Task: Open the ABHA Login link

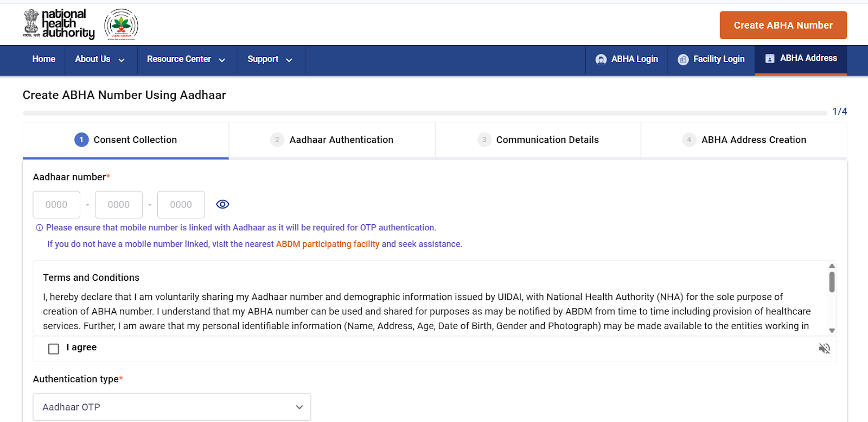Action: [627, 59]
